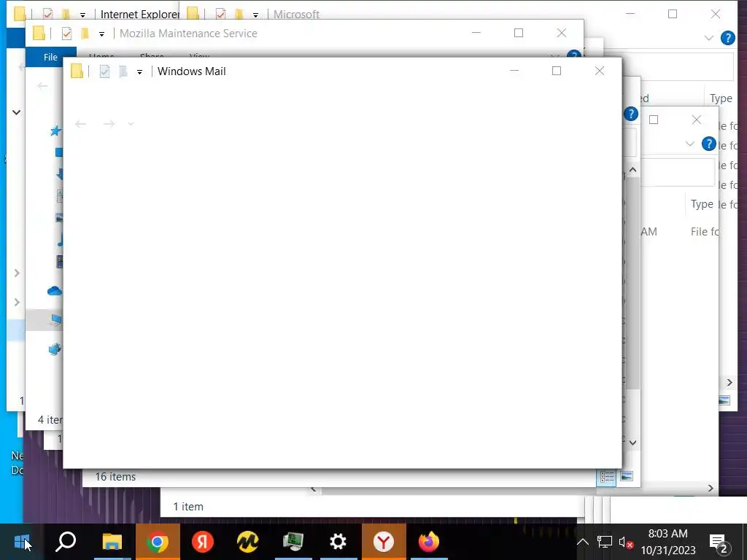Open the clock showing 8:03 AM
This screenshot has height=560, width=747.
668,542
